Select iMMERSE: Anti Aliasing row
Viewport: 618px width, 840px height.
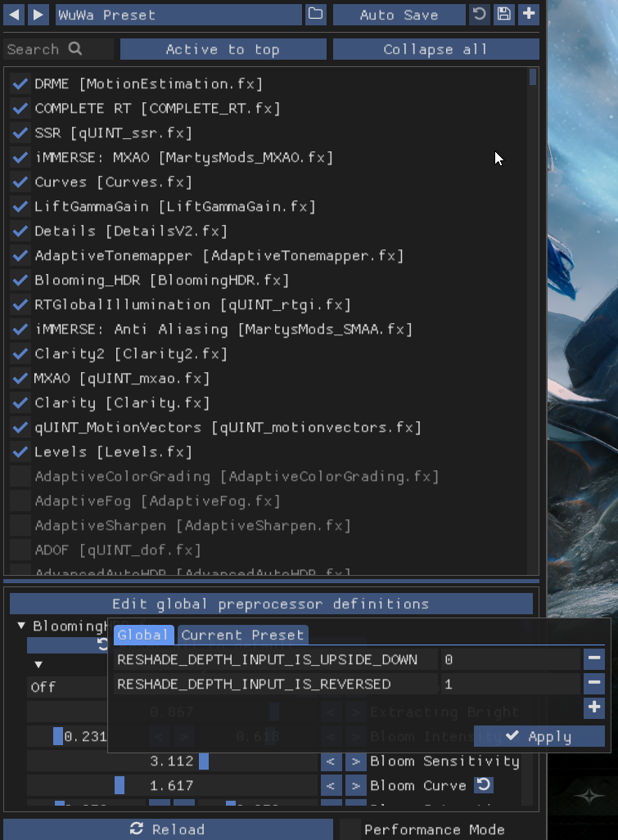[x=223, y=330]
